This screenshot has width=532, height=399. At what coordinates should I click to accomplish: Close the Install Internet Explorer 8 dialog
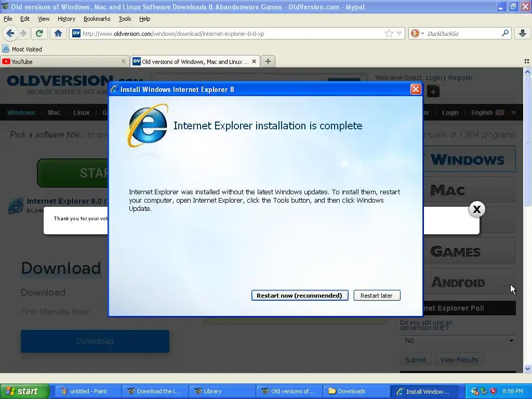click(416, 89)
